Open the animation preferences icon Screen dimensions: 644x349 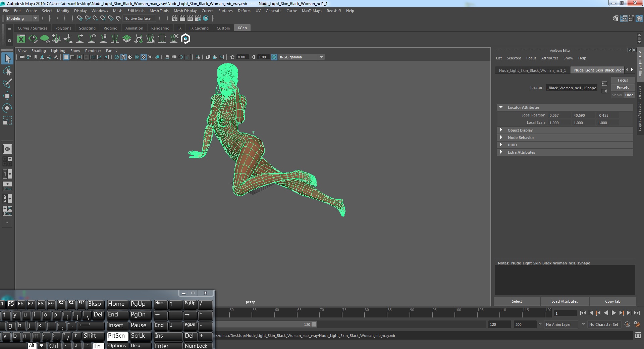(637, 325)
